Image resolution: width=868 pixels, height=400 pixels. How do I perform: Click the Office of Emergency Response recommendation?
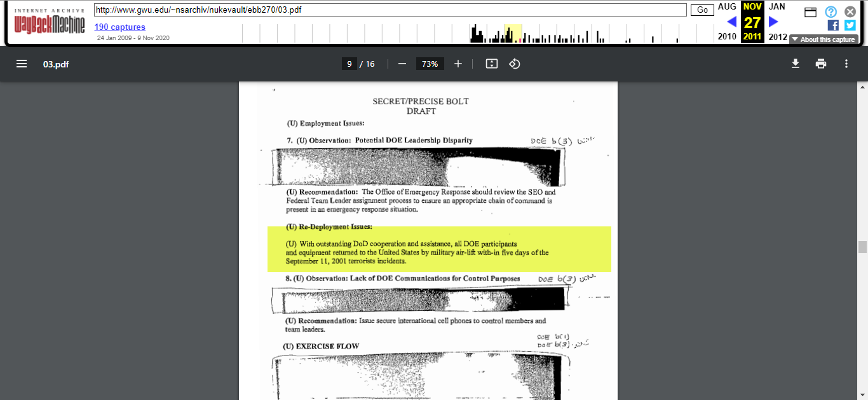[421, 200]
